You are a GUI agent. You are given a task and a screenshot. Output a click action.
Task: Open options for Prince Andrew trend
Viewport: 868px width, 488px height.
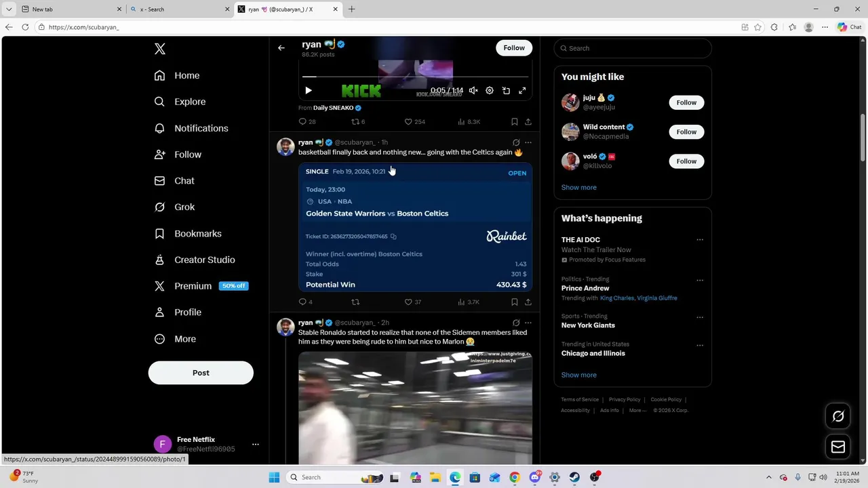click(x=700, y=280)
